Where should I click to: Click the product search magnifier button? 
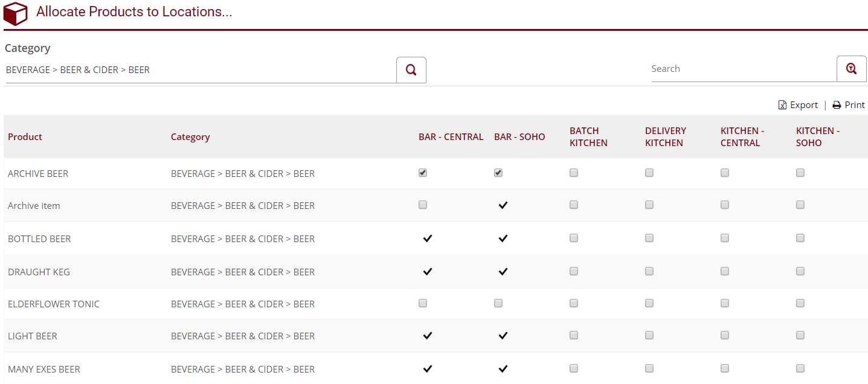(x=851, y=69)
